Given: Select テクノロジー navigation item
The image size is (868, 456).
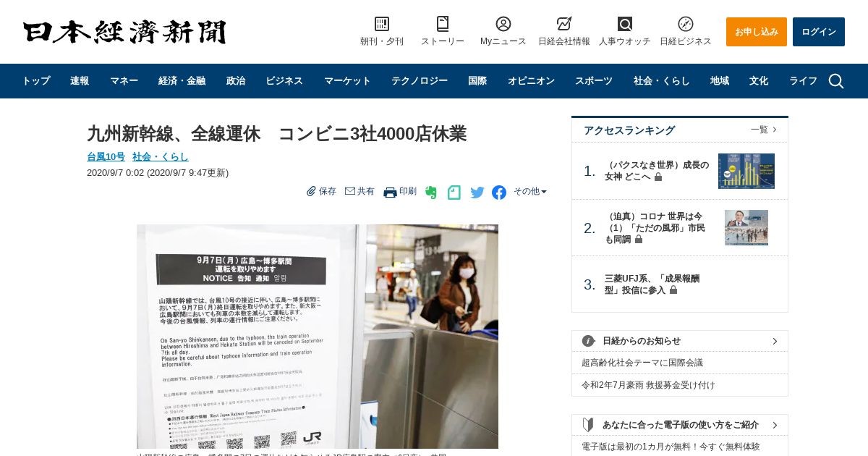Looking at the screenshot, I should click(420, 81).
